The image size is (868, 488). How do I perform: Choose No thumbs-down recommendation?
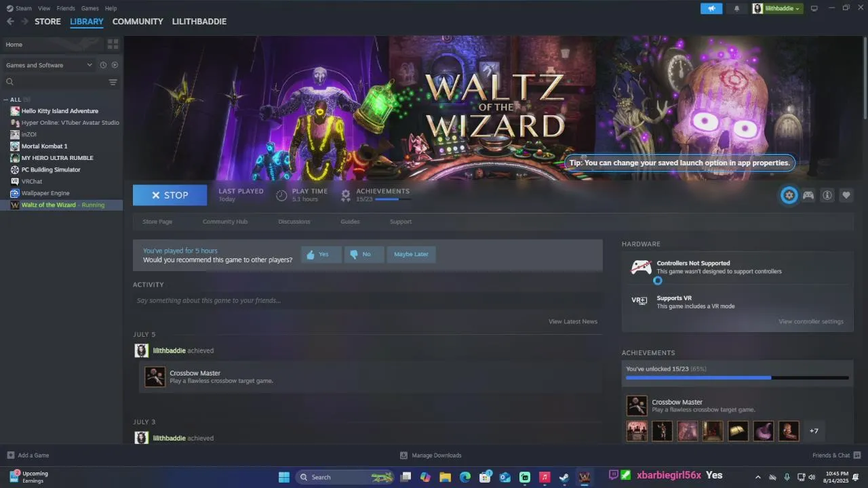[364, 254]
